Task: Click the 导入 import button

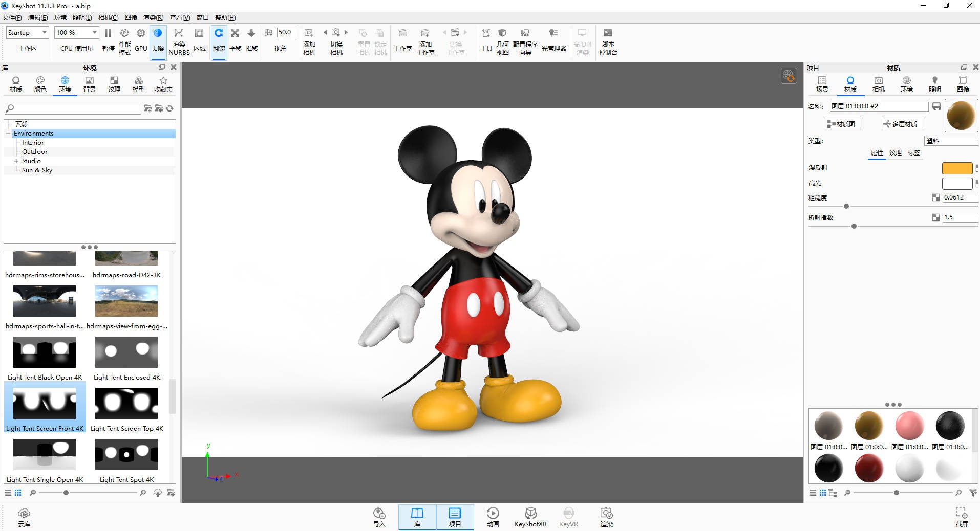Action: point(379,517)
